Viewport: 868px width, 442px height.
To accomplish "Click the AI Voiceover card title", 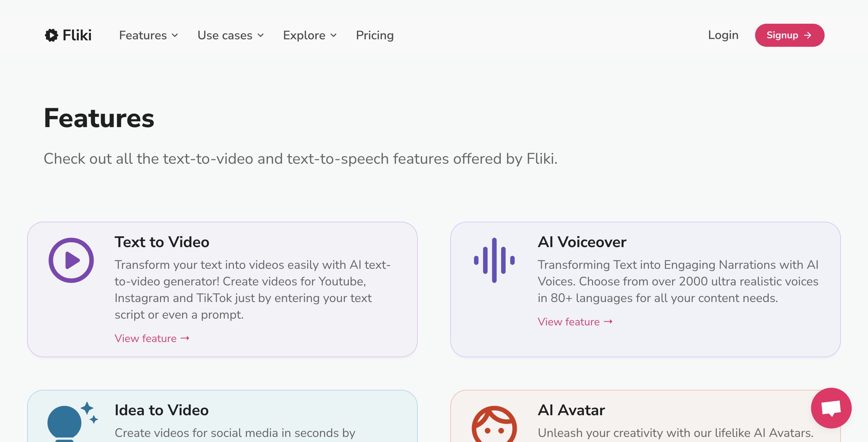I will click(x=582, y=242).
